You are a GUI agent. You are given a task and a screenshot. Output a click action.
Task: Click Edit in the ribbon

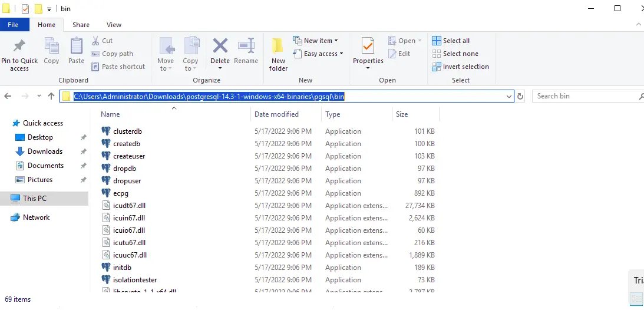pyautogui.click(x=399, y=54)
